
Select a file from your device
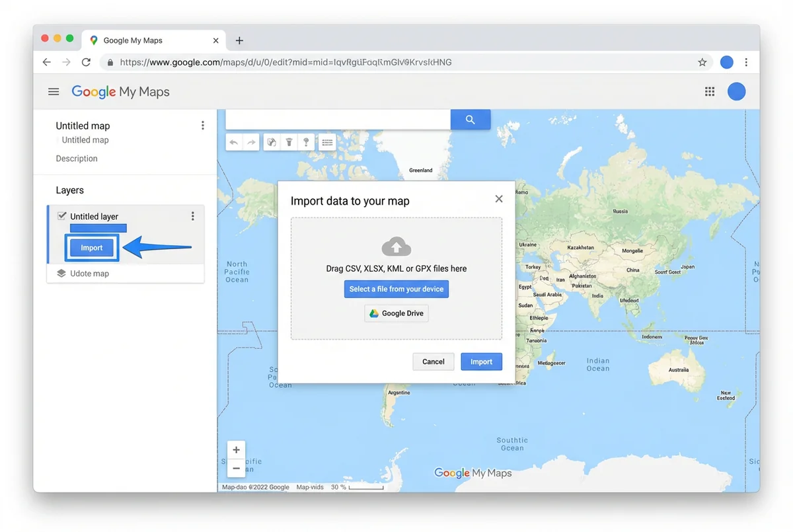click(x=396, y=289)
